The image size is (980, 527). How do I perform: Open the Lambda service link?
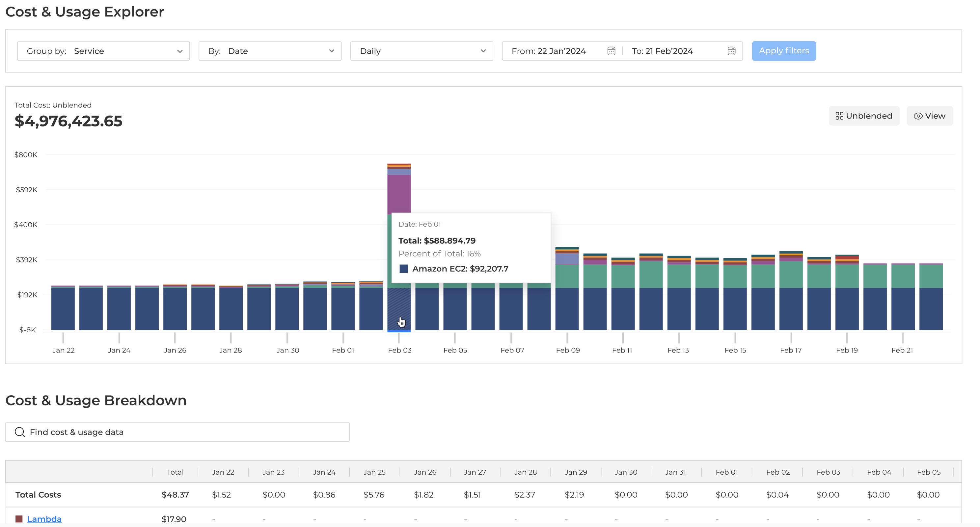[44, 519]
